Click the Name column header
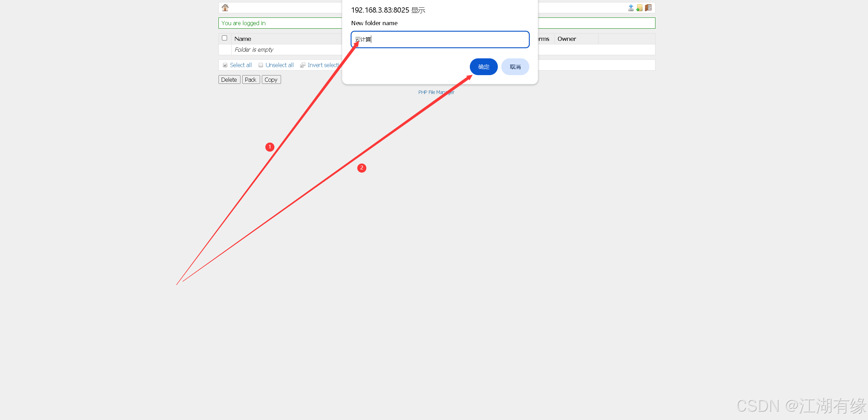The image size is (868, 420). tap(243, 39)
